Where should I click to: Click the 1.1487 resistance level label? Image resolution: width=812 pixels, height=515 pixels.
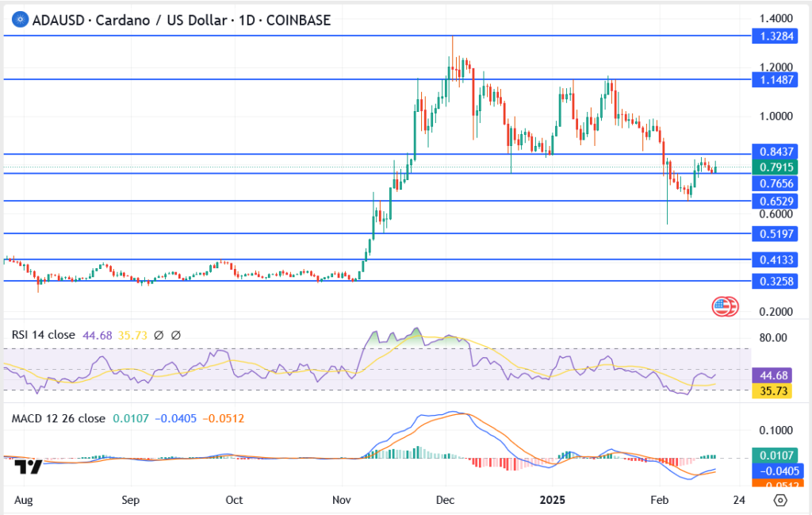[x=774, y=79]
